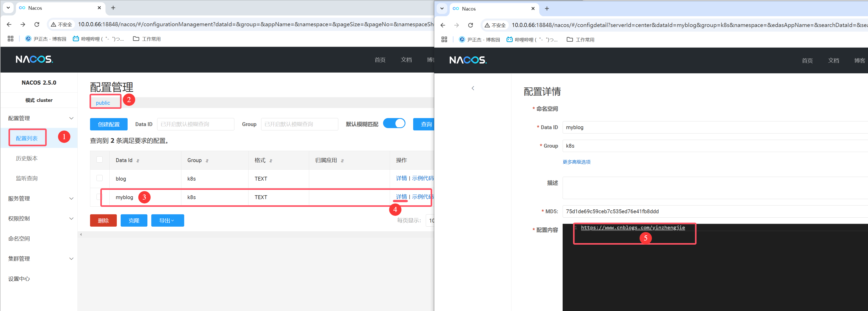The height and width of the screenshot is (311, 868).
Task: Check the box for blog row
Action: [99, 178]
